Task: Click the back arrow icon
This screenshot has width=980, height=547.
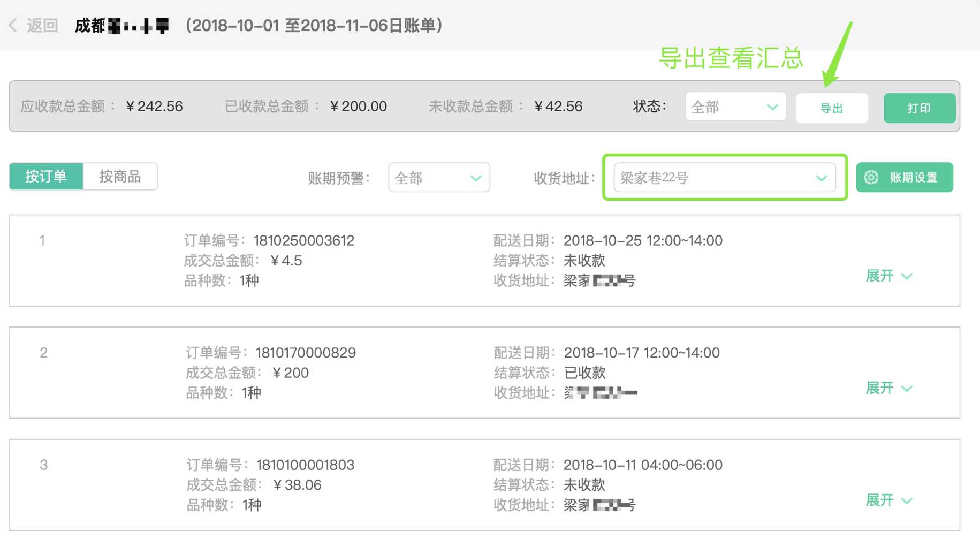Action: (13, 25)
